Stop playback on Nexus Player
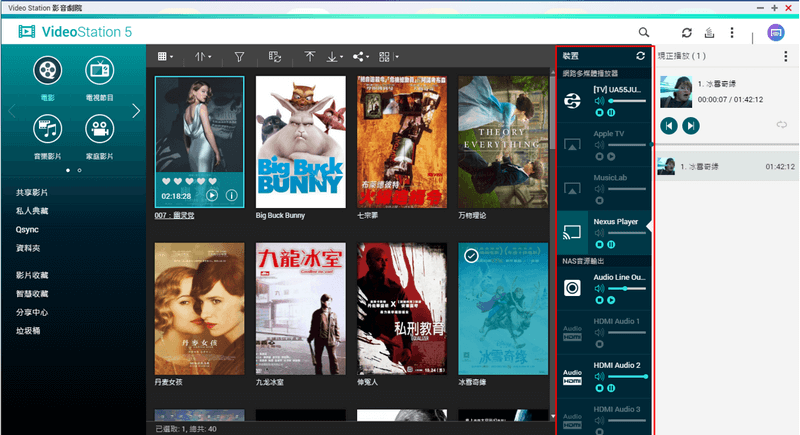Screen dimensions: 800x435 (x=599, y=245)
